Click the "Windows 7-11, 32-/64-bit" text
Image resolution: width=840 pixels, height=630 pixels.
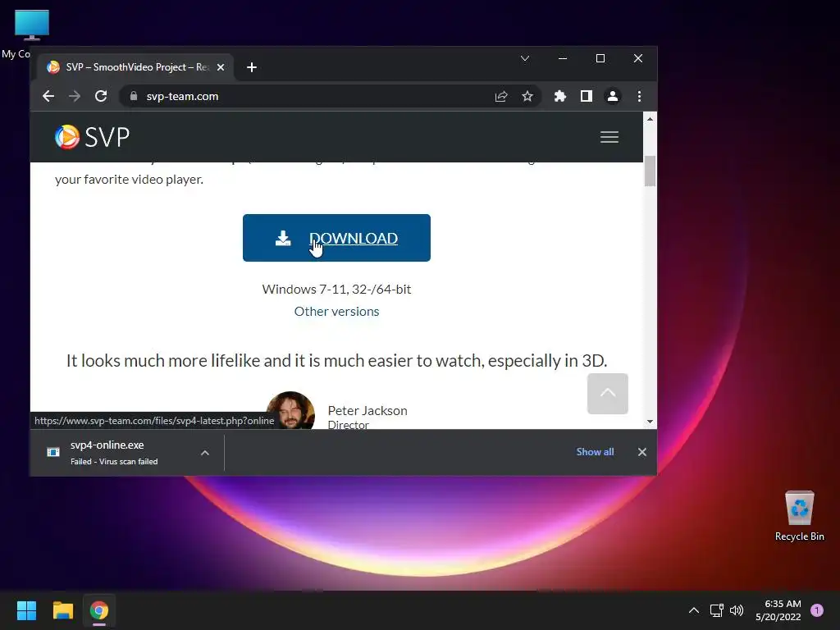[336, 290]
